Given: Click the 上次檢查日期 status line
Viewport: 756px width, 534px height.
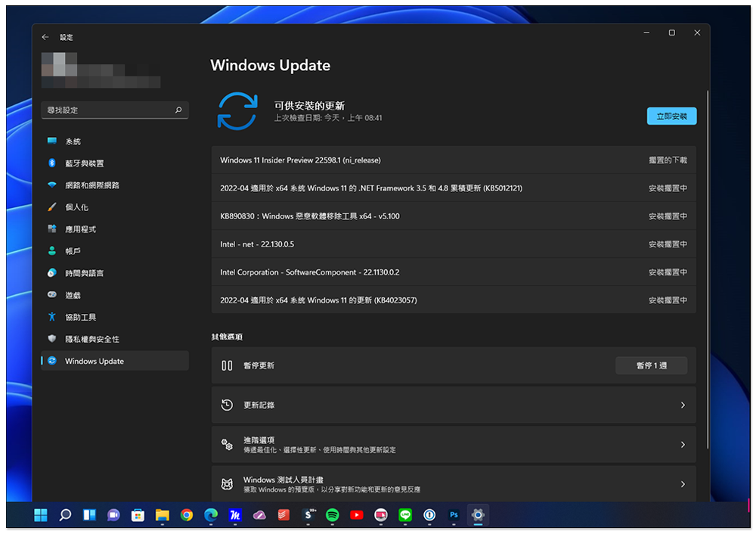Looking at the screenshot, I should tap(328, 118).
